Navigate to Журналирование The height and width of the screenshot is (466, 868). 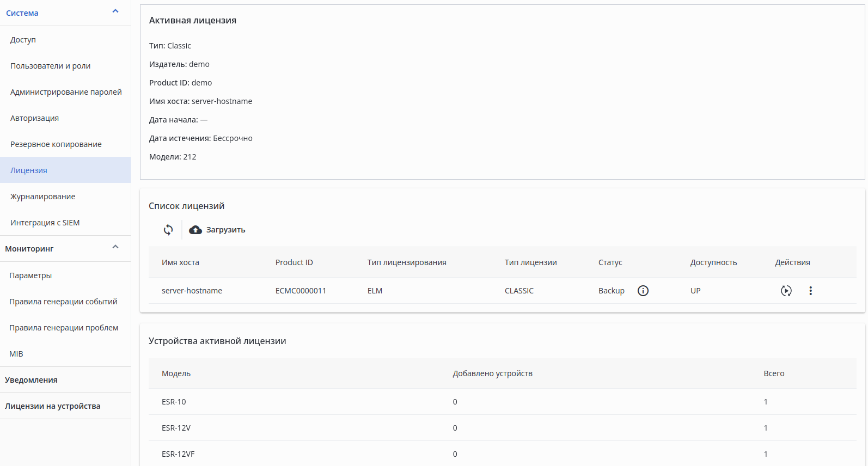coord(42,197)
